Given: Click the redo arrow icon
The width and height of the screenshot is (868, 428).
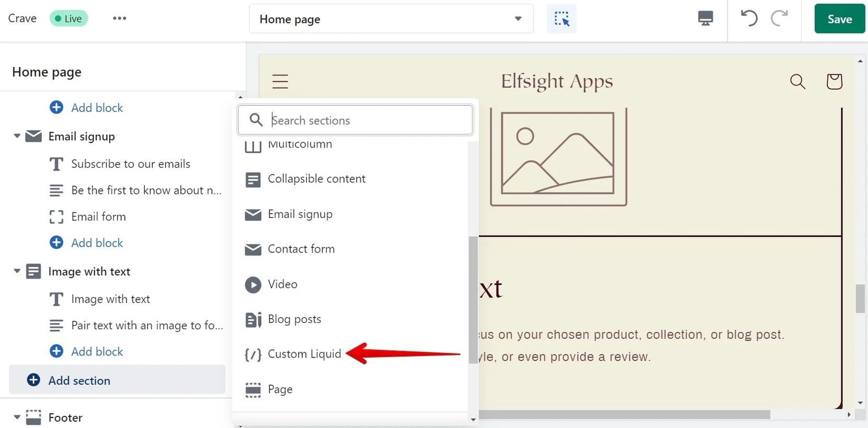Looking at the screenshot, I should [x=779, y=19].
